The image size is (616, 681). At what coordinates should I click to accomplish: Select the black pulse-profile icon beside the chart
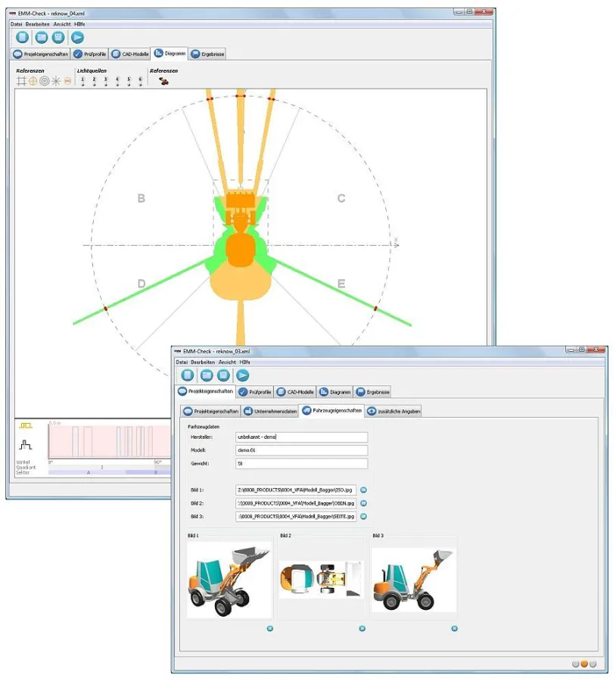point(26,445)
